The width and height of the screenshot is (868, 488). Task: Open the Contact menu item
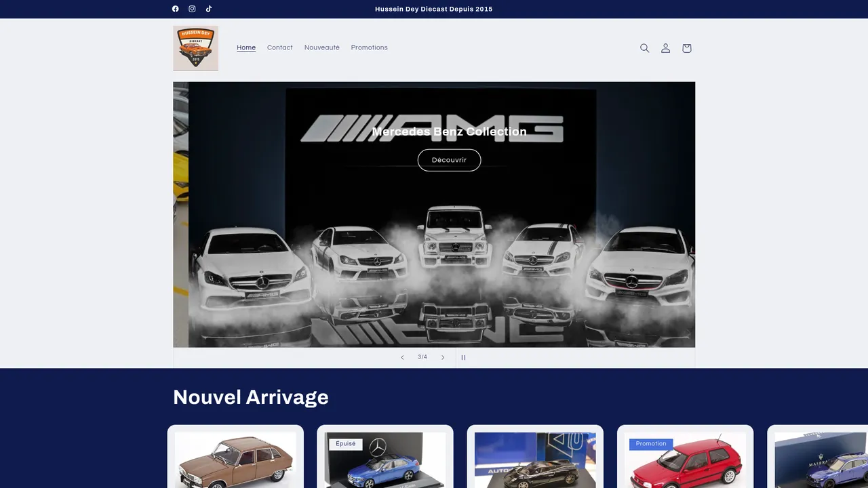pyautogui.click(x=280, y=47)
